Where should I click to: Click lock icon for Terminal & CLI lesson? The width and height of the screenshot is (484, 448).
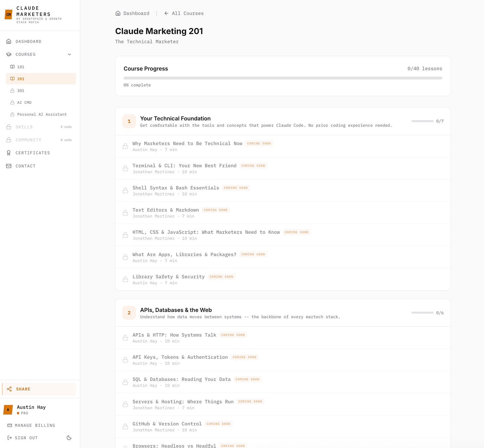coord(125,169)
